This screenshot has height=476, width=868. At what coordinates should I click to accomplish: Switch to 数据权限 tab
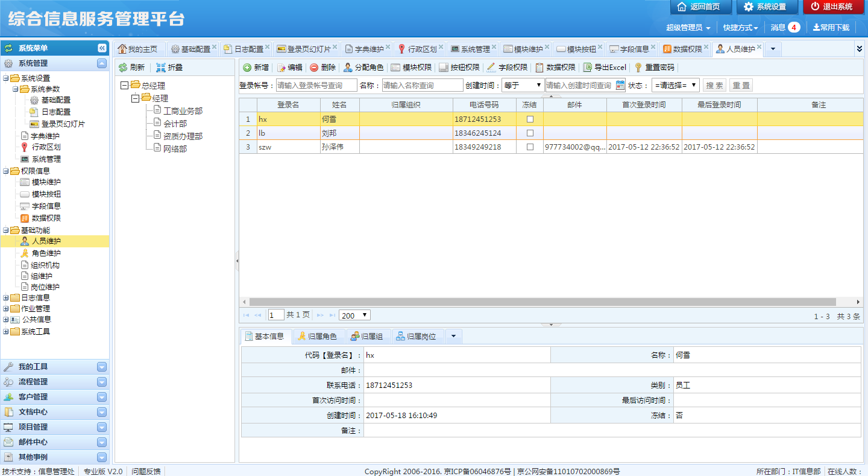[684, 49]
